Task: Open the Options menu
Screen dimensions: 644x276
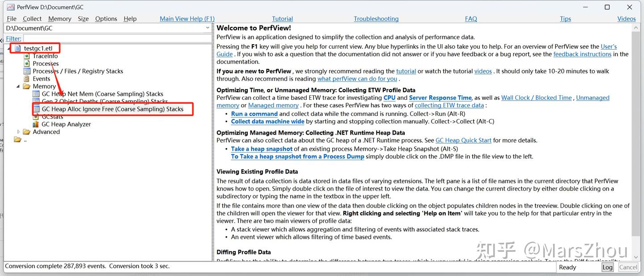Action: click(x=106, y=18)
